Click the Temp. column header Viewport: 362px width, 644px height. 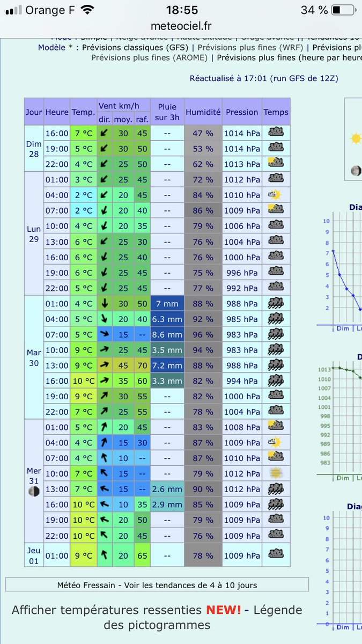click(x=83, y=112)
